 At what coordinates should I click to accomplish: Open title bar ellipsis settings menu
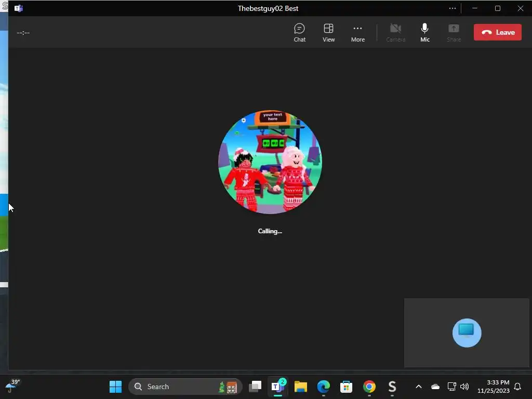point(453,8)
